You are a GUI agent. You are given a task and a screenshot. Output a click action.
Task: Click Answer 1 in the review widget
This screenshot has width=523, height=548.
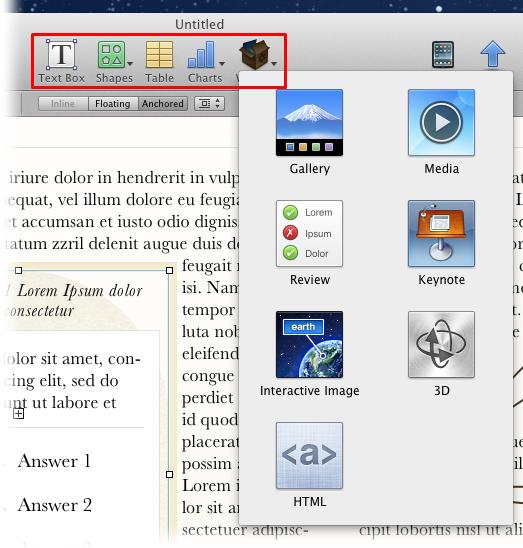coord(54,461)
